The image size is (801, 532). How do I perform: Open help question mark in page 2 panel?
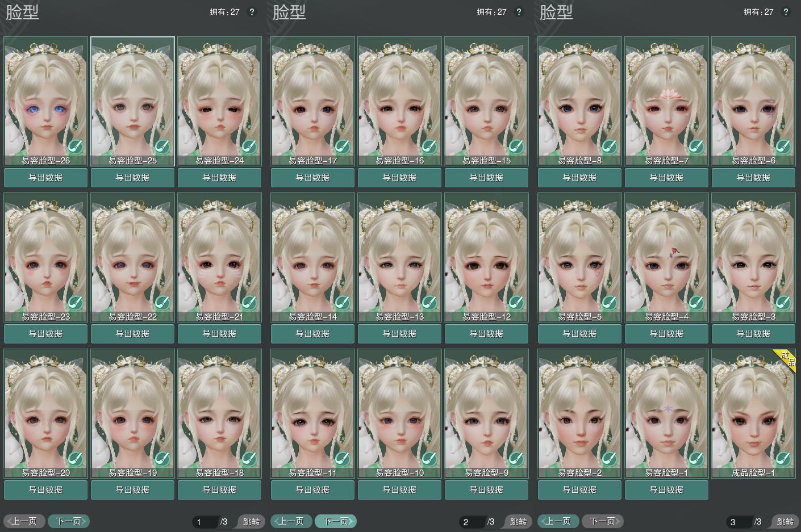[x=519, y=12]
